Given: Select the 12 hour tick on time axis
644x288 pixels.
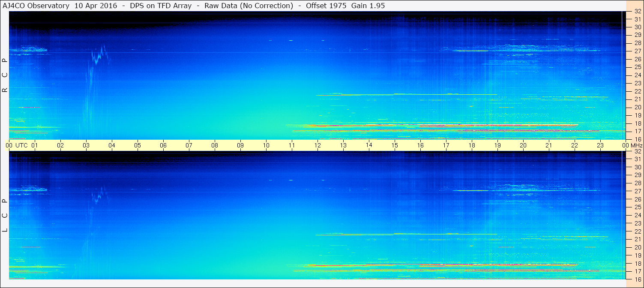Looking at the screenshot, I should coord(318,145).
